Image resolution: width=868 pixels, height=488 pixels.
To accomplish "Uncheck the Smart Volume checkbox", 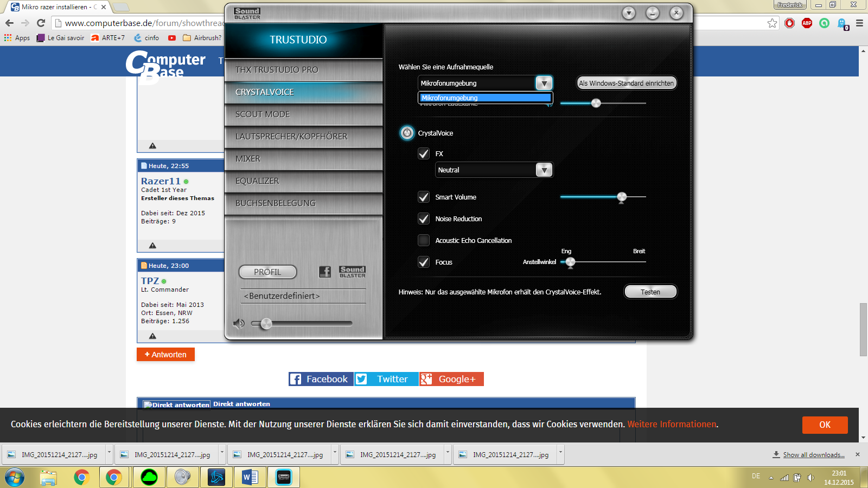I will click(424, 197).
